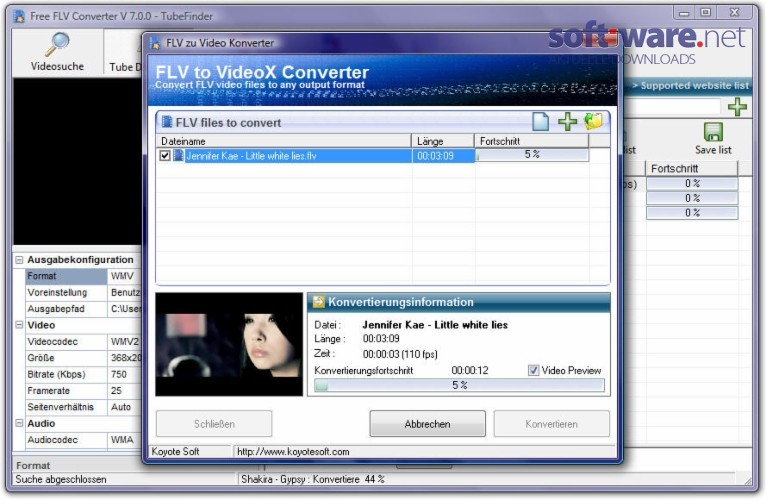Click Schließen button
The height and width of the screenshot is (500, 766).
(x=214, y=424)
